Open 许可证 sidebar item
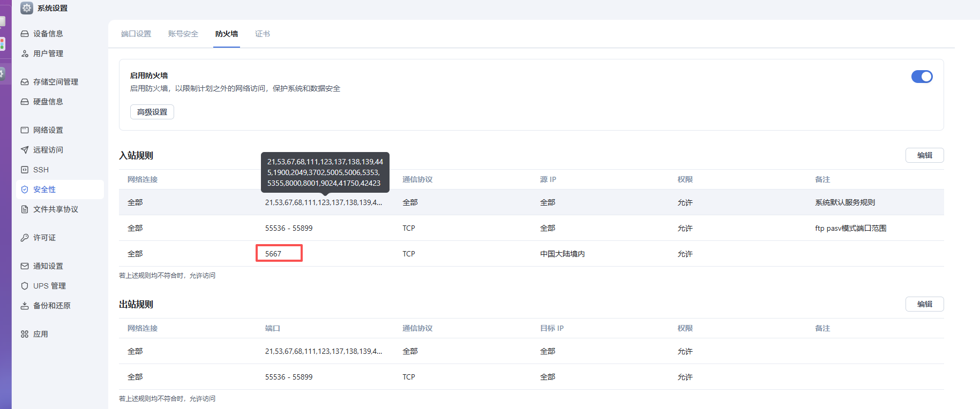This screenshot has height=409, width=980. tap(59, 238)
